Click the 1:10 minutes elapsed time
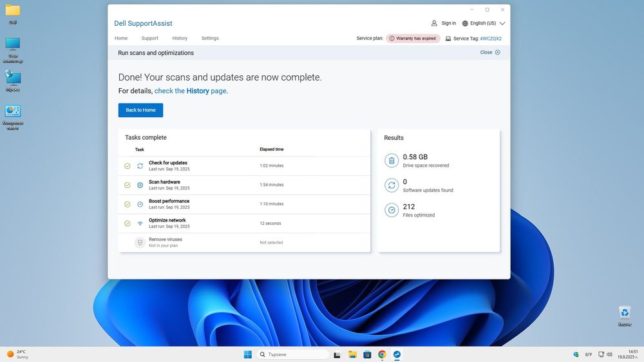The image size is (644, 362). point(272,204)
